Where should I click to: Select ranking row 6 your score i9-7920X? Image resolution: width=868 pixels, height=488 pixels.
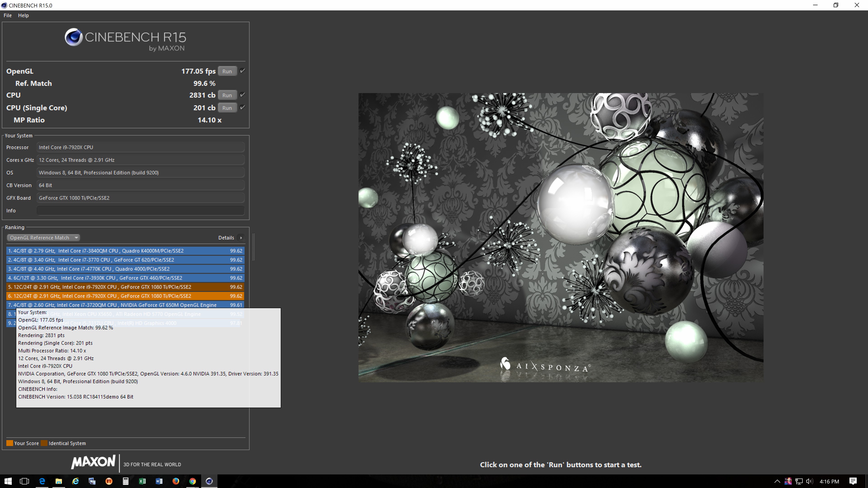[x=125, y=296]
